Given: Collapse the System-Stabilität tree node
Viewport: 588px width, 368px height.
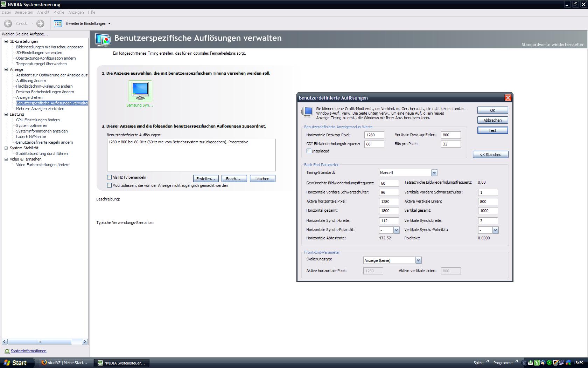Looking at the screenshot, I should click(6, 148).
